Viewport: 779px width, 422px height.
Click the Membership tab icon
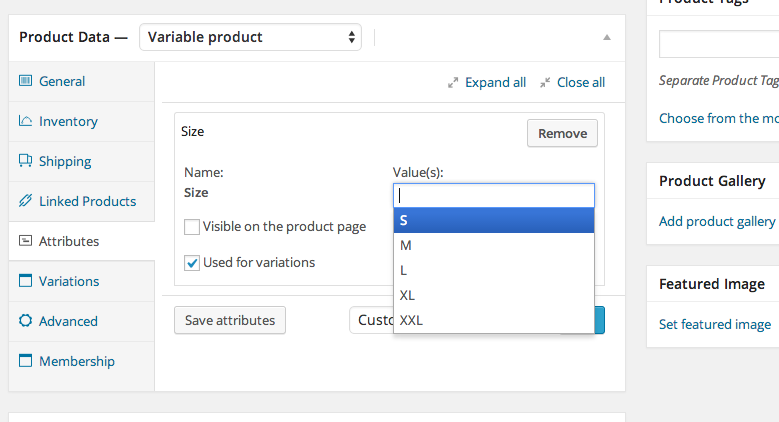[25, 360]
